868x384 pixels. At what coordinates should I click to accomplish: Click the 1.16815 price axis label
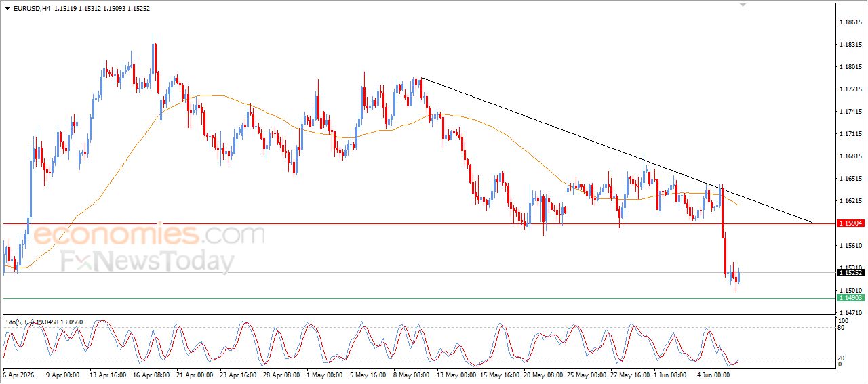pos(850,156)
